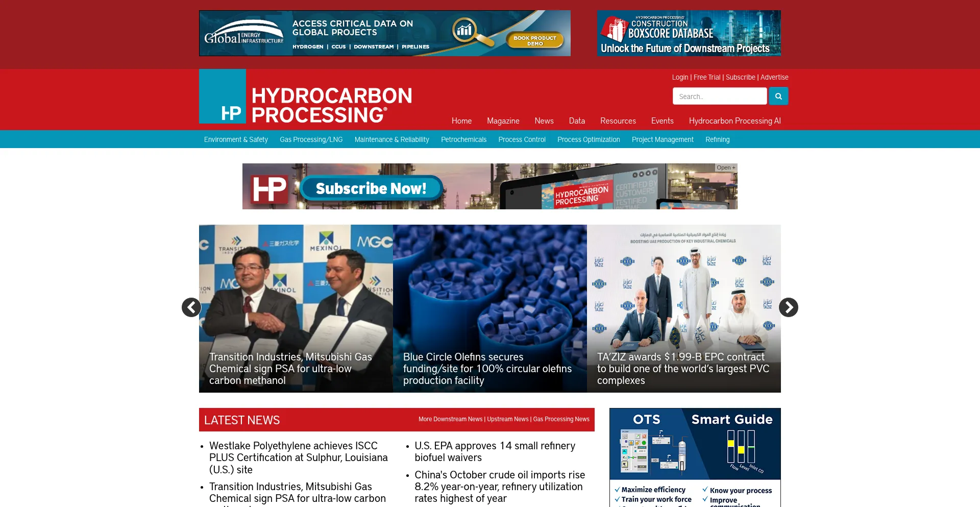The width and height of the screenshot is (980, 507).
Task: Open the Resources navigation menu
Action: [x=618, y=121]
